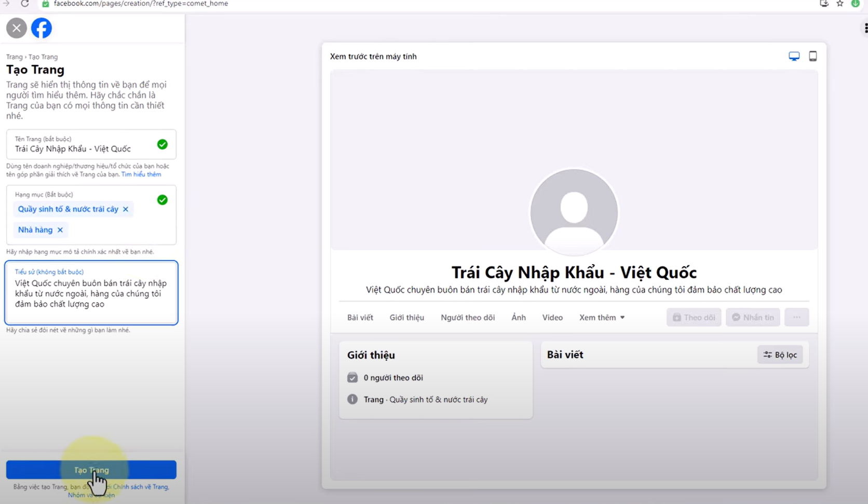The height and width of the screenshot is (504, 868).
Task: Switch to desktop preview icon
Action: tap(794, 56)
